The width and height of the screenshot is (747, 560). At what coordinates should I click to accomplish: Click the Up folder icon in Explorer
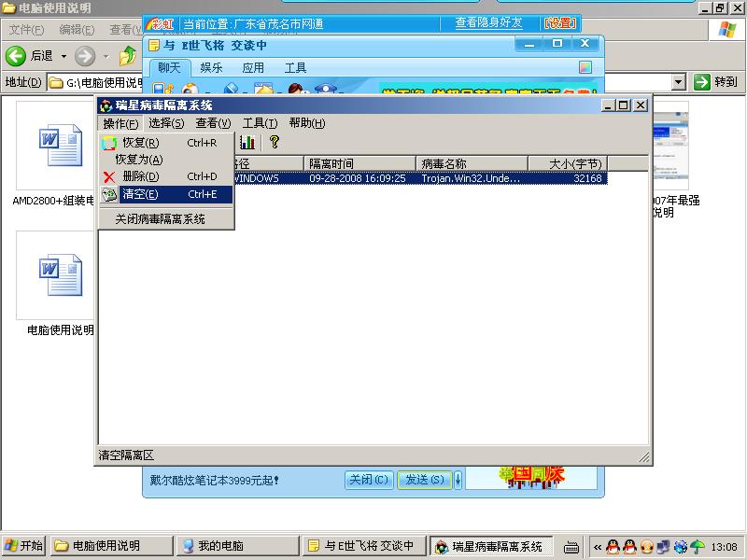[x=128, y=56]
